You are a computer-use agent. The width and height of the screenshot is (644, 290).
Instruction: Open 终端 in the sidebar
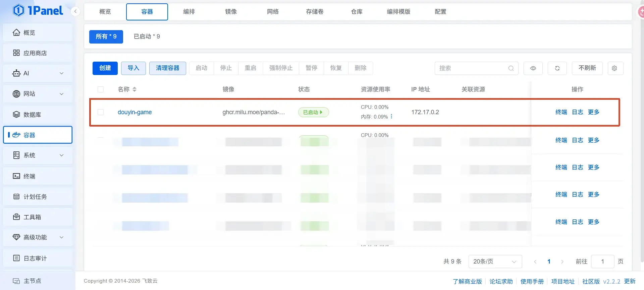(x=38, y=176)
